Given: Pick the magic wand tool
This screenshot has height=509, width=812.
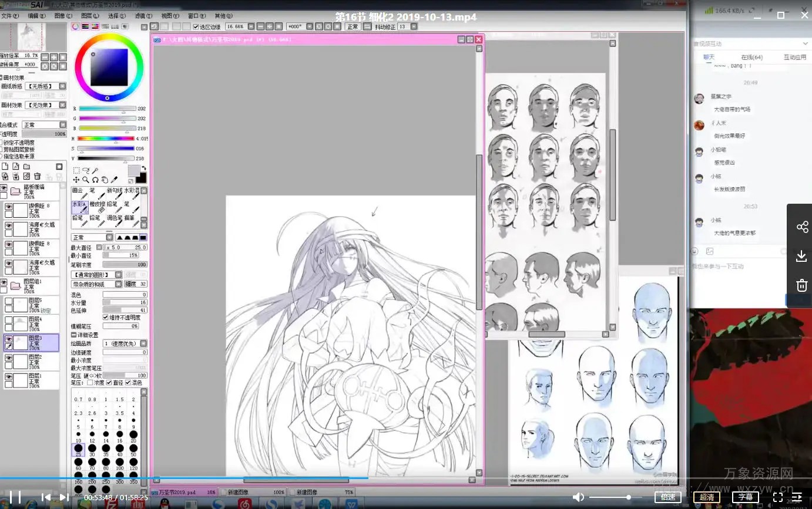Looking at the screenshot, I should point(95,170).
